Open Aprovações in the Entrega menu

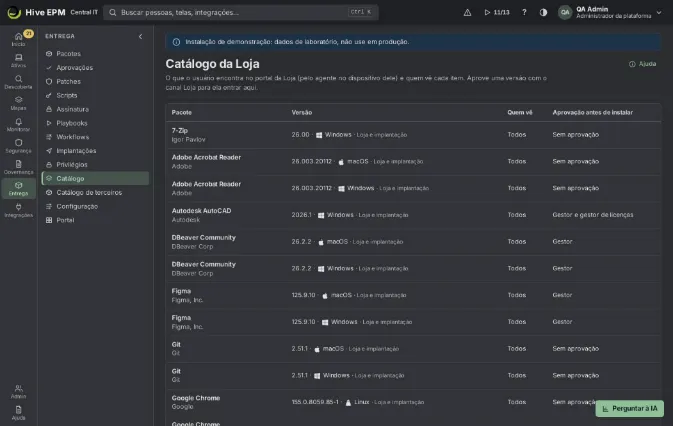[x=95, y=67]
